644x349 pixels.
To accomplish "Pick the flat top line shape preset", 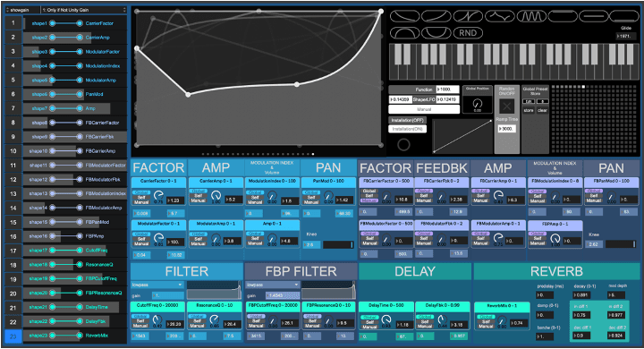I will coord(563,16).
